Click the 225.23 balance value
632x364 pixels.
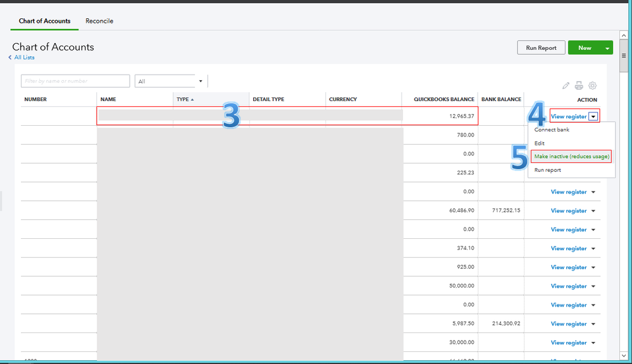coord(466,173)
